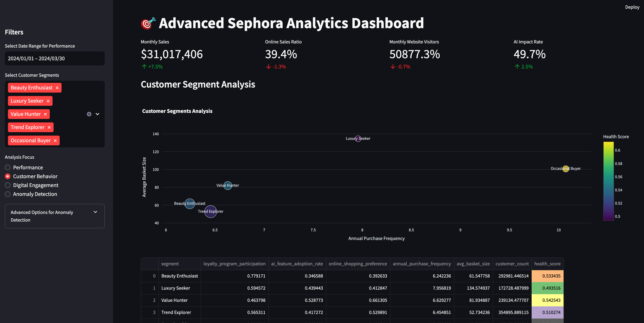Click loyalty participation value 0.463798
Viewport: 644px width, 323px height.
click(x=234, y=300)
